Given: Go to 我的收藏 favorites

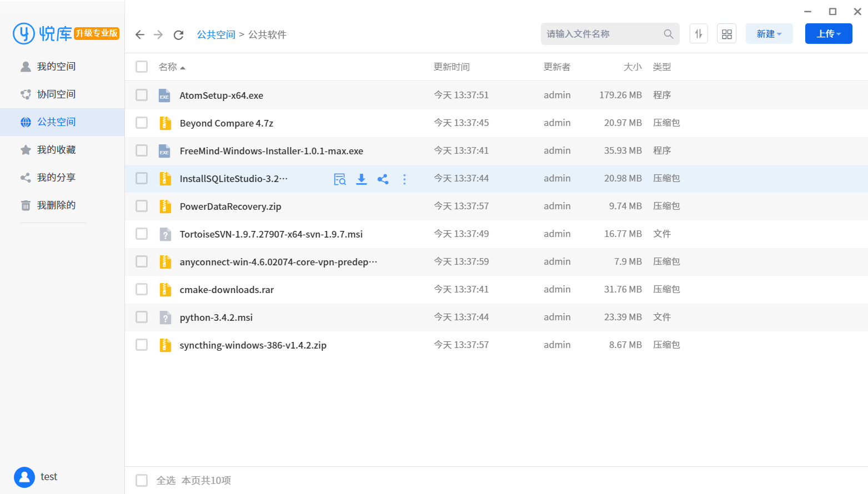Looking at the screenshot, I should pos(56,150).
